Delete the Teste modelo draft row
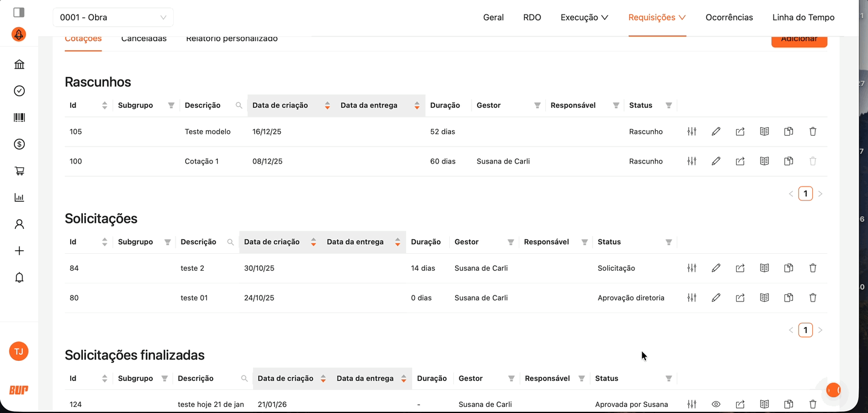The image size is (868, 413). [813, 131]
